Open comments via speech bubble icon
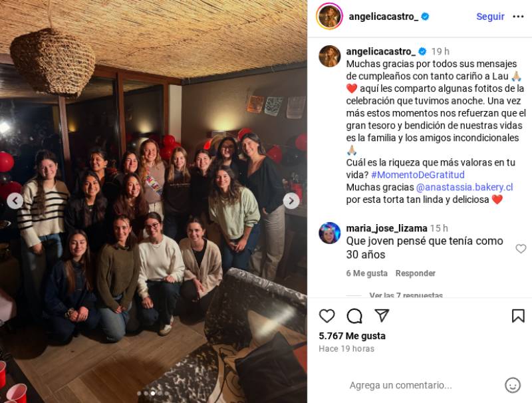The width and height of the screenshot is (532, 403). coord(354,316)
